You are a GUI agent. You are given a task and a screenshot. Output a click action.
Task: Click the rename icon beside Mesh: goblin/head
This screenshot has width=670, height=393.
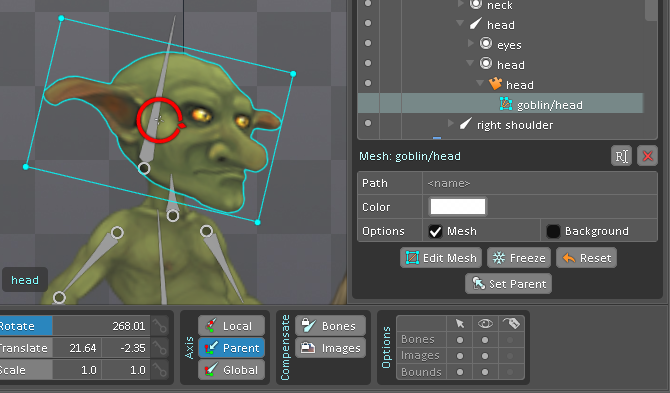[x=621, y=156]
